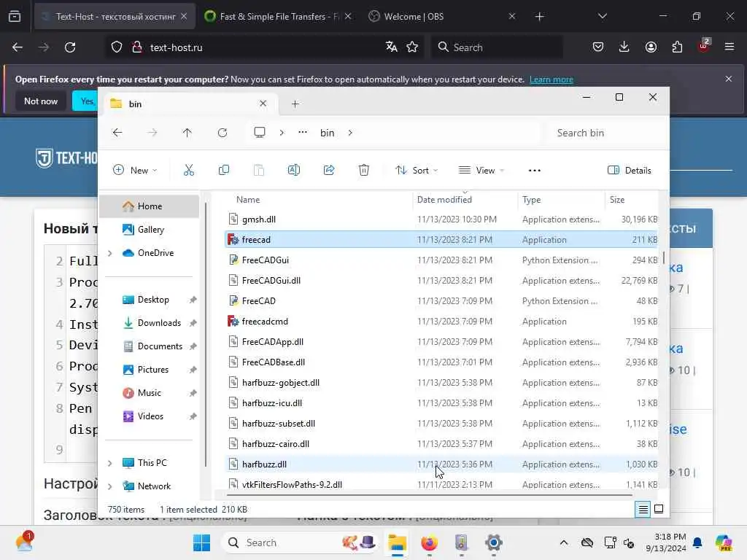Dismiss the Firefox startup notification bar
Viewport: 747px width, 560px height.
click(729, 79)
